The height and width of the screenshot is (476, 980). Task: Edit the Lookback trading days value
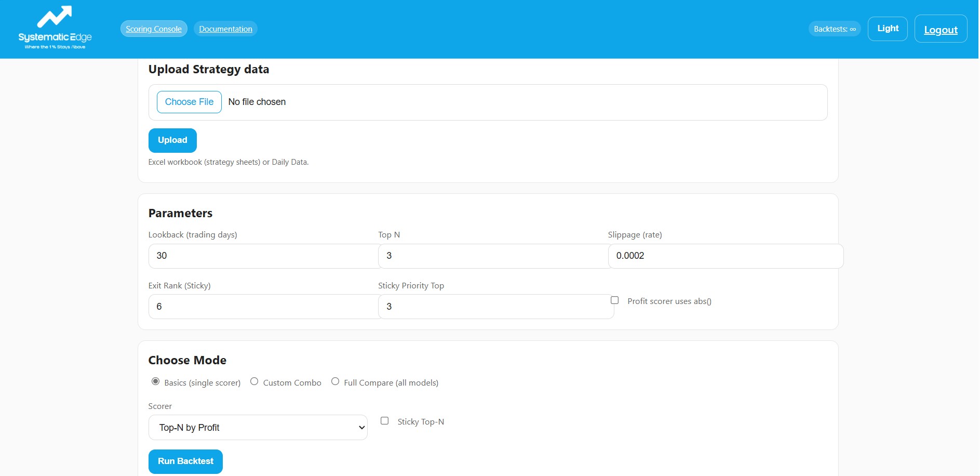(263, 256)
